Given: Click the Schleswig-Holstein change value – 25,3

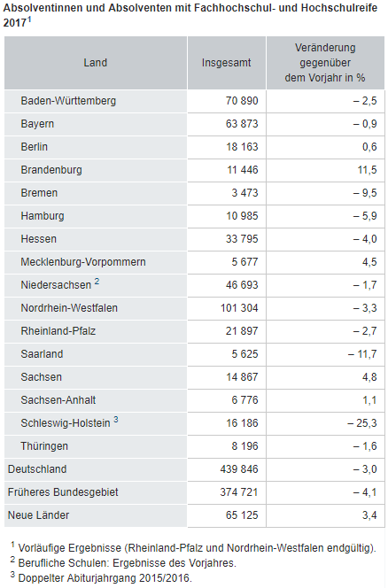Looking at the screenshot, I should point(362,423).
